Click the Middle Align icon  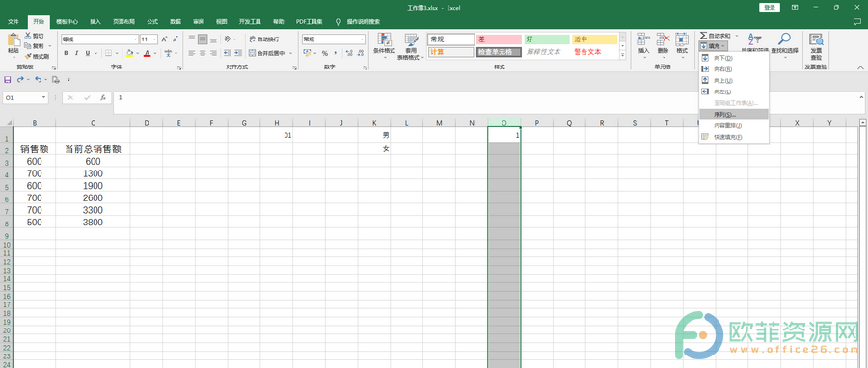(203, 39)
